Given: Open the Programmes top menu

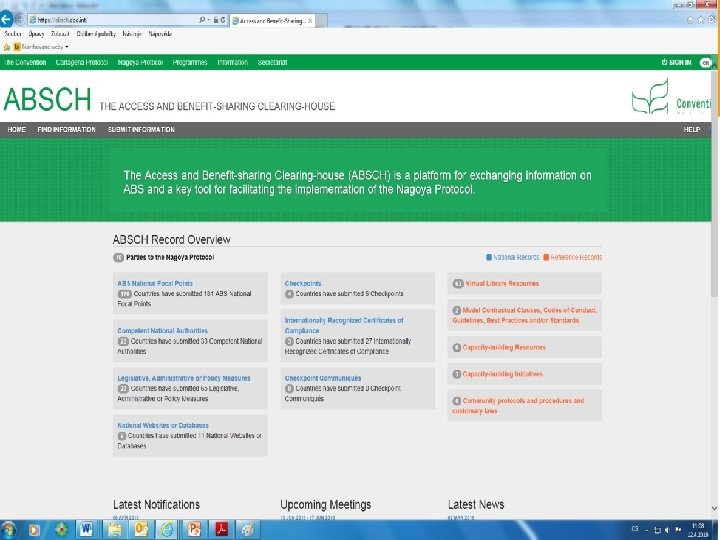Looking at the screenshot, I should [x=190, y=62].
